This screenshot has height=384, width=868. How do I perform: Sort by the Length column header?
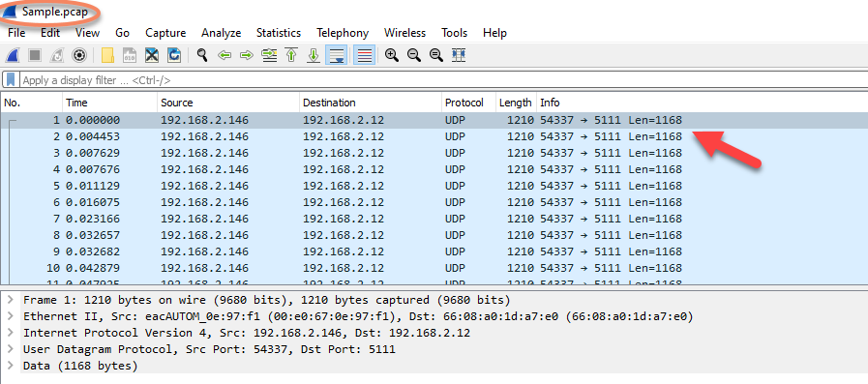(516, 103)
